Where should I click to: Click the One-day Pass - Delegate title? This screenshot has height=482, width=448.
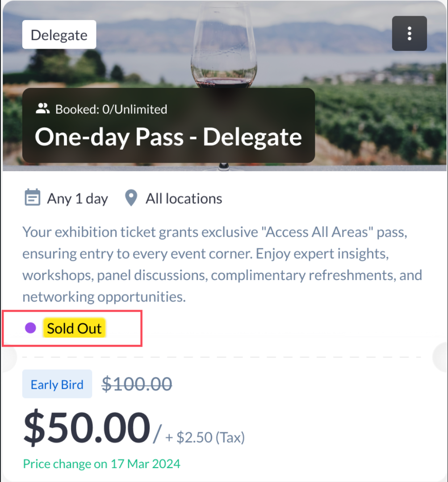168,137
